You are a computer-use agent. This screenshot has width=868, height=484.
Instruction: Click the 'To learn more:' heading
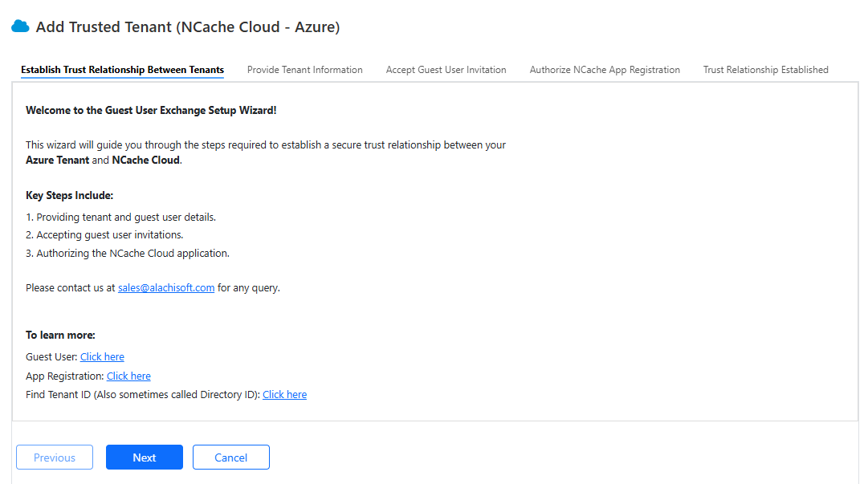pos(60,335)
